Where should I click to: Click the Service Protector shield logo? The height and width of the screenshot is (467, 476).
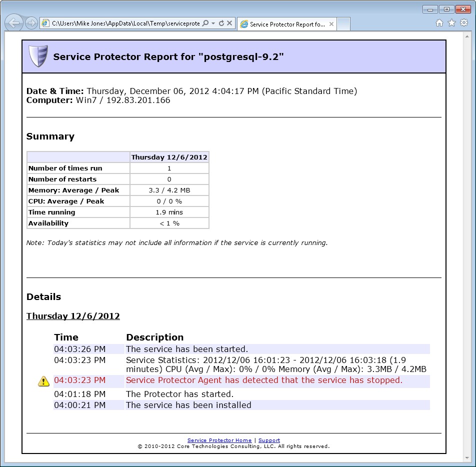click(38, 56)
